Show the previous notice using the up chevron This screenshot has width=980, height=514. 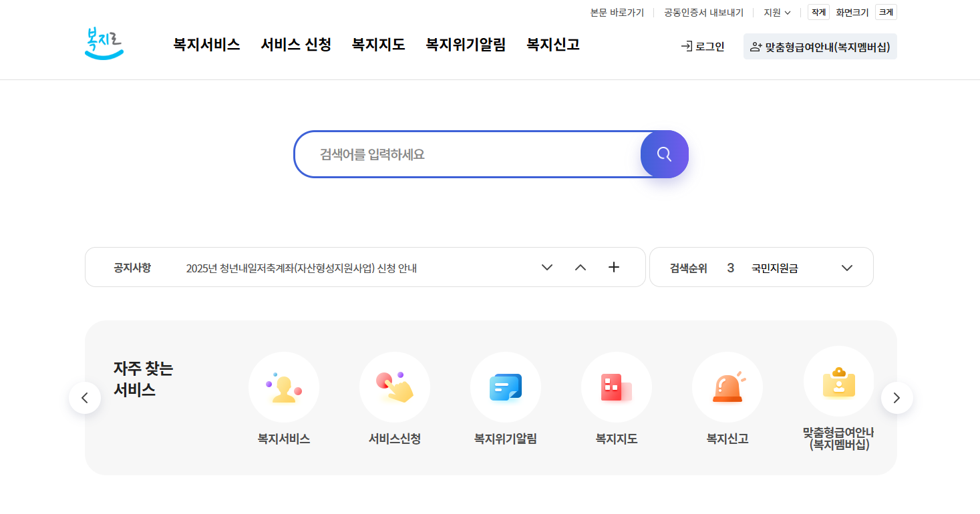580,266
